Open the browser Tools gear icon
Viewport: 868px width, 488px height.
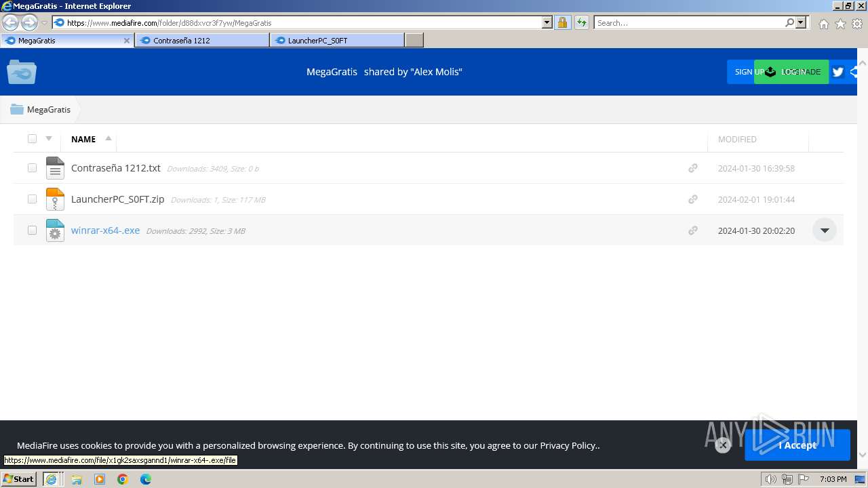857,24
